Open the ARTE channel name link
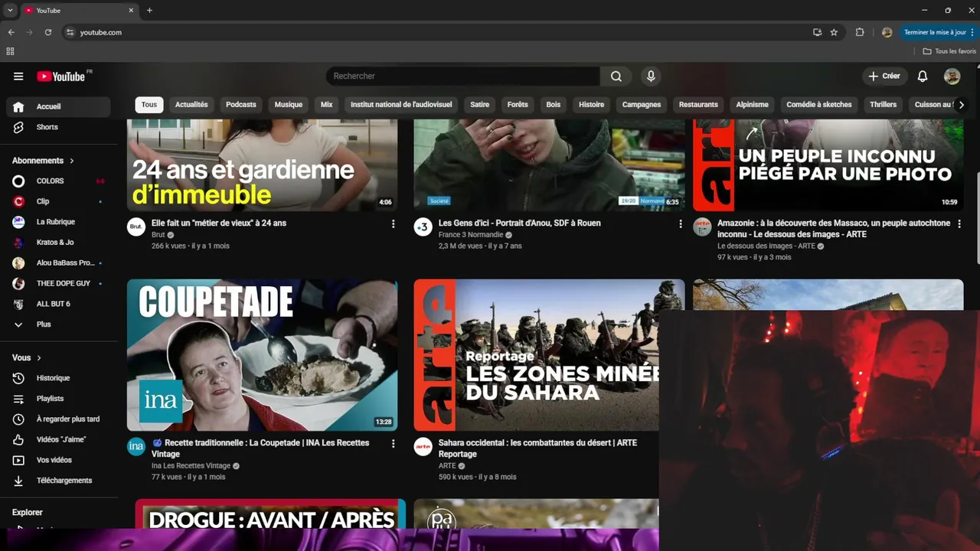 [x=447, y=465]
